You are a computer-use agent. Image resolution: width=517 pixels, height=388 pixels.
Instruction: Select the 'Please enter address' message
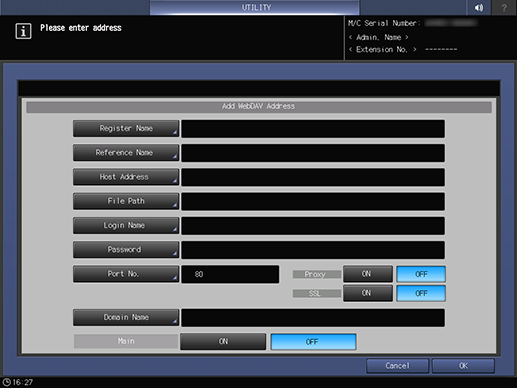tap(81, 28)
